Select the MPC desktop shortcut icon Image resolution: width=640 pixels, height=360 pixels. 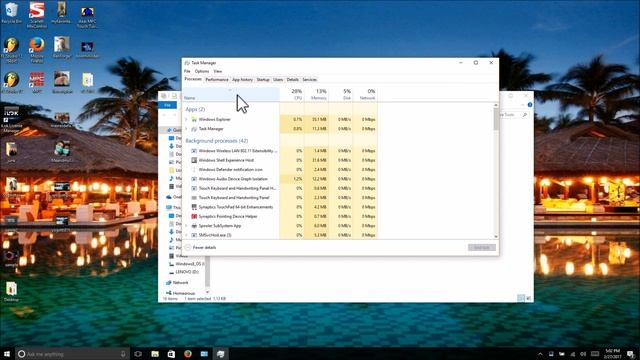click(x=37, y=82)
